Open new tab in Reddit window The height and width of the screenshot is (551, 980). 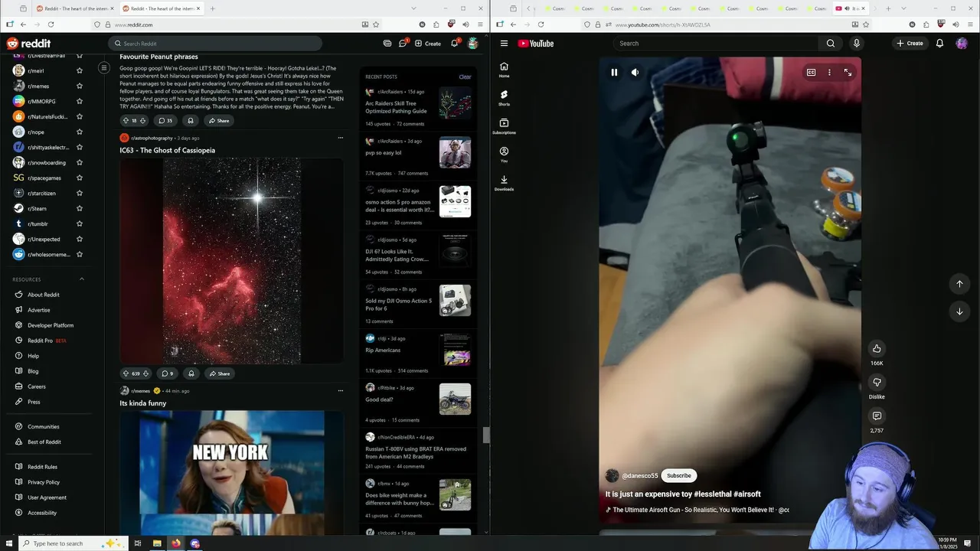pos(212,8)
